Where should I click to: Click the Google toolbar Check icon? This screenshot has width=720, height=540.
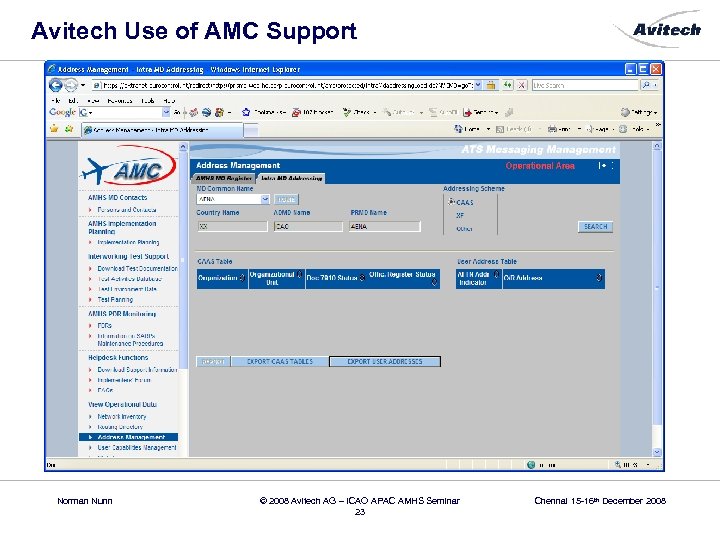tap(347, 112)
